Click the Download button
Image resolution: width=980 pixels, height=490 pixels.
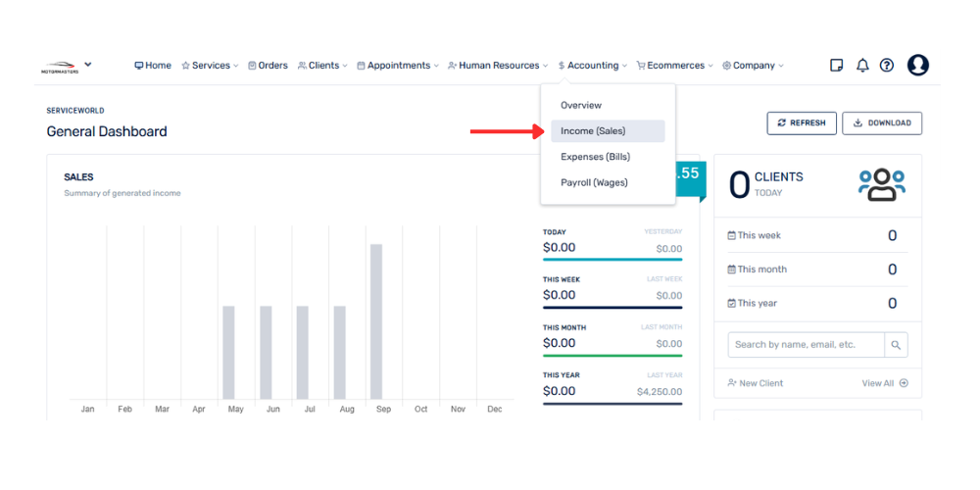pyautogui.click(x=881, y=123)
